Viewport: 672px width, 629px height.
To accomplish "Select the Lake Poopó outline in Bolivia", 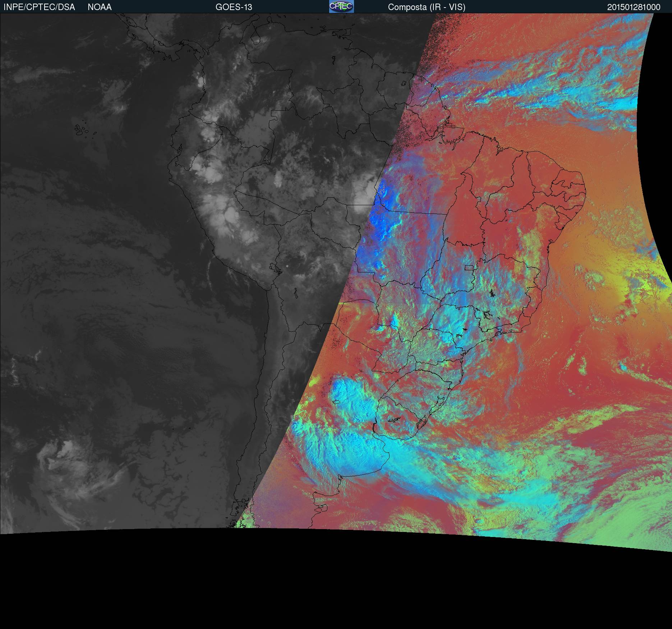I will point(295,294).
